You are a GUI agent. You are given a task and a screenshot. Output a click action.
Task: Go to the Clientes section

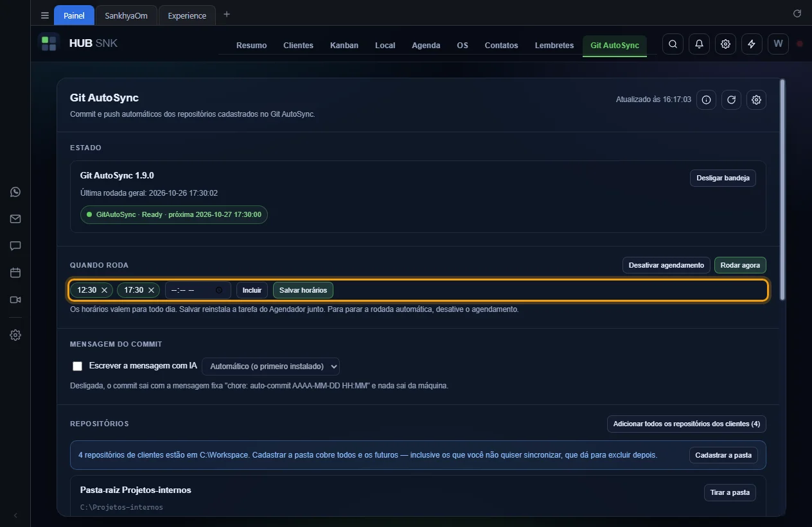298,46
